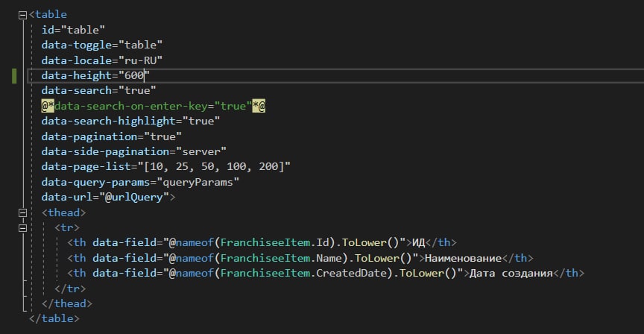Click data-search-highlight="true" attribute

130,122
